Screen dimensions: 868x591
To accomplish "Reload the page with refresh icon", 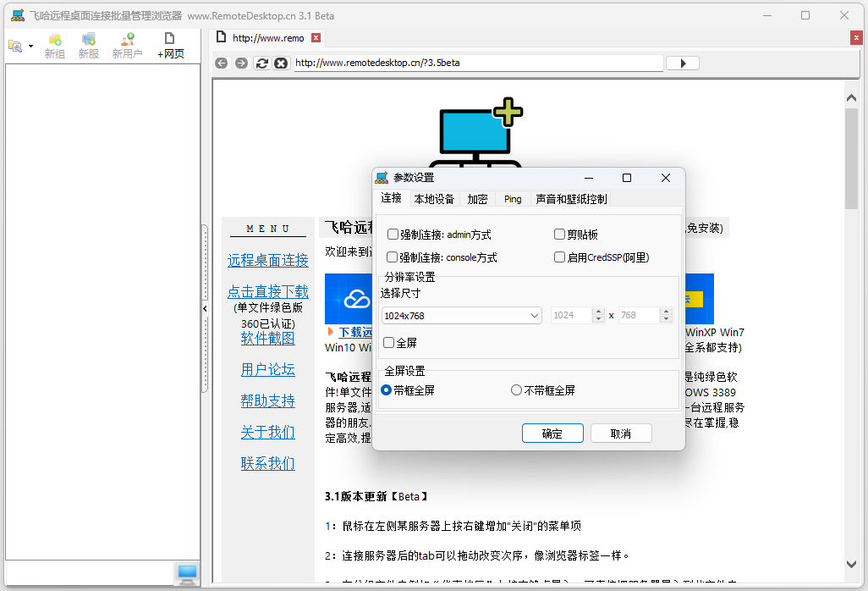I will tap(262, 64).
